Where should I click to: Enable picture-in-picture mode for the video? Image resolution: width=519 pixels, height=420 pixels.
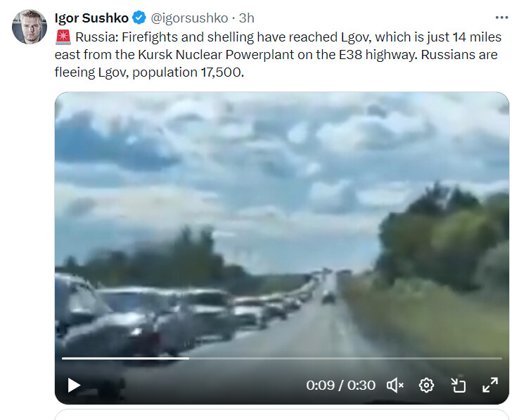tap(458, 385)
